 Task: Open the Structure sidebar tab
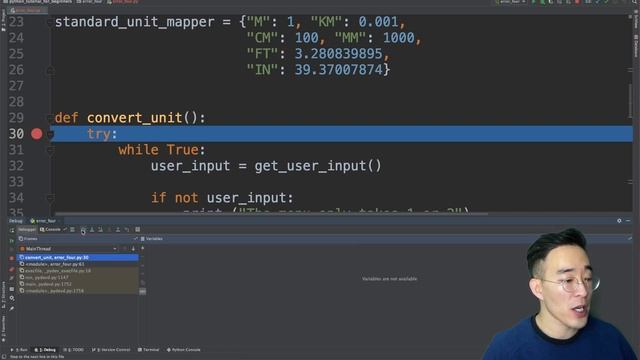(x=3, y=295)
